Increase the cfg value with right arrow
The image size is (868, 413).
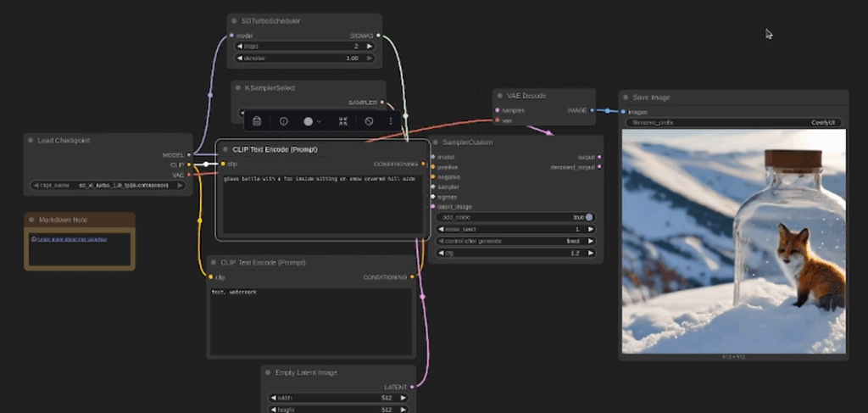point(591,253)
